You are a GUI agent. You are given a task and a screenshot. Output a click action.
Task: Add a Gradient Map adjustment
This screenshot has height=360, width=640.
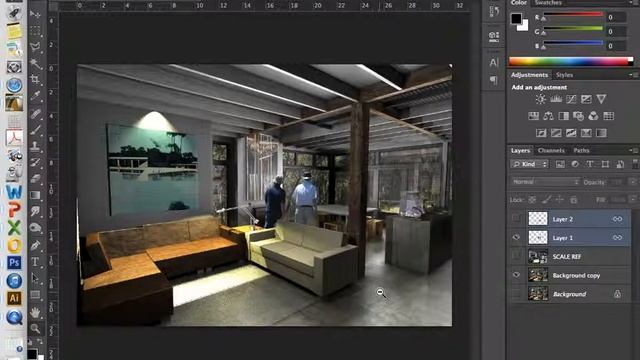coord(601,133)
